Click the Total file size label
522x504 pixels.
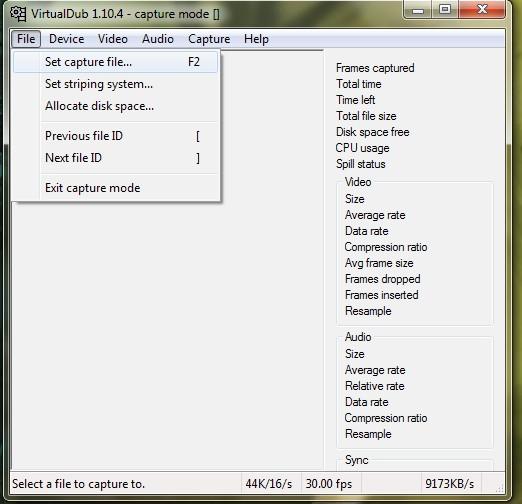366,116
